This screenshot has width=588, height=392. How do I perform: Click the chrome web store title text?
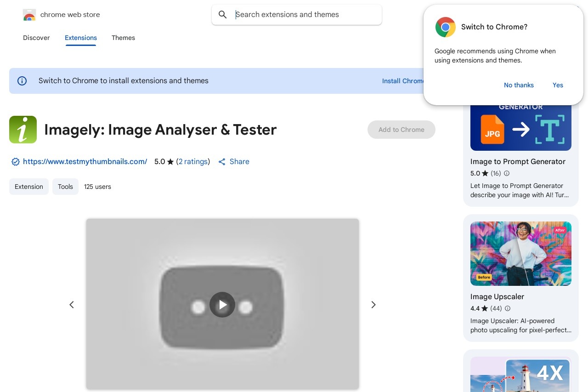[x=70, y=15]
